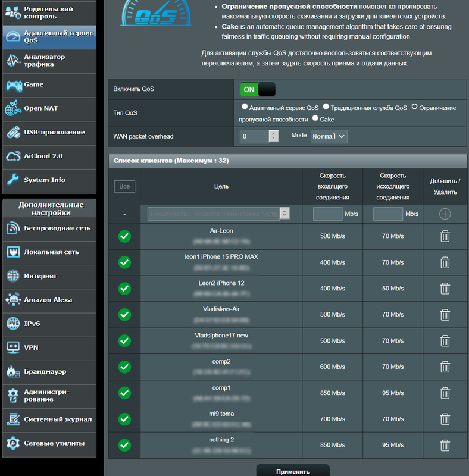Open the System log (Системный журнал) icon
469x476 pixels.
[13, 419]
